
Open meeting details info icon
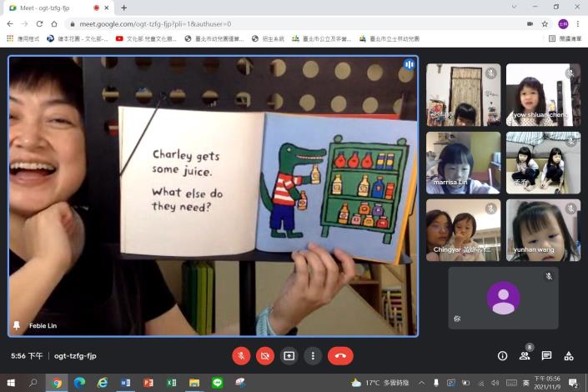(x=502, y=355)
